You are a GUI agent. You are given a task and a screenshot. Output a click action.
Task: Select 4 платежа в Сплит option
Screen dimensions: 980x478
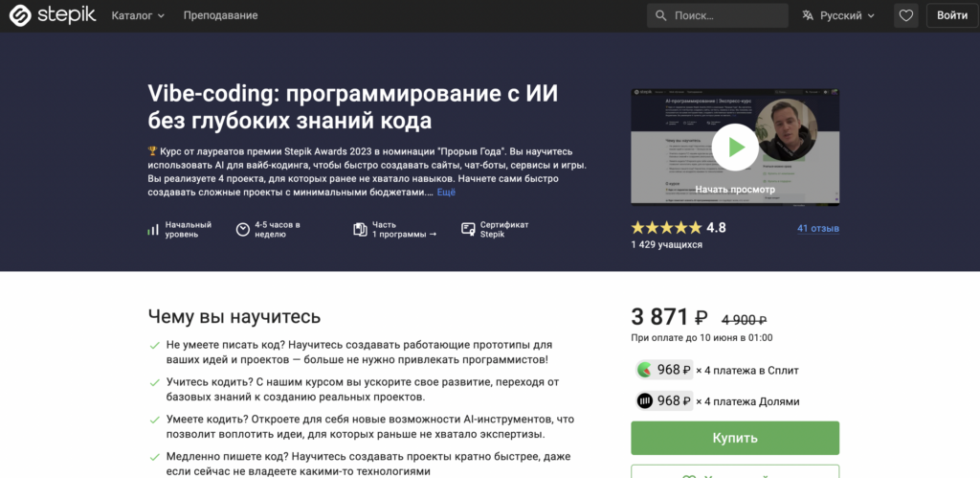717,371
